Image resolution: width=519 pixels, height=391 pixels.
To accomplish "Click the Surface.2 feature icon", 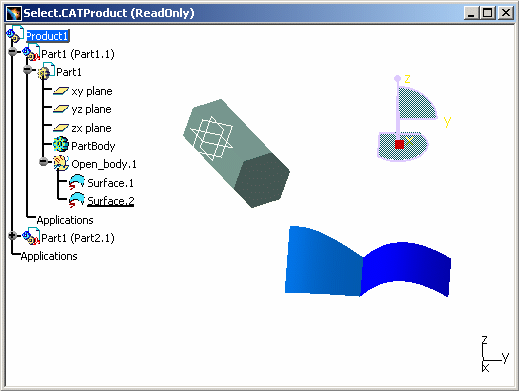I will 77,200.
